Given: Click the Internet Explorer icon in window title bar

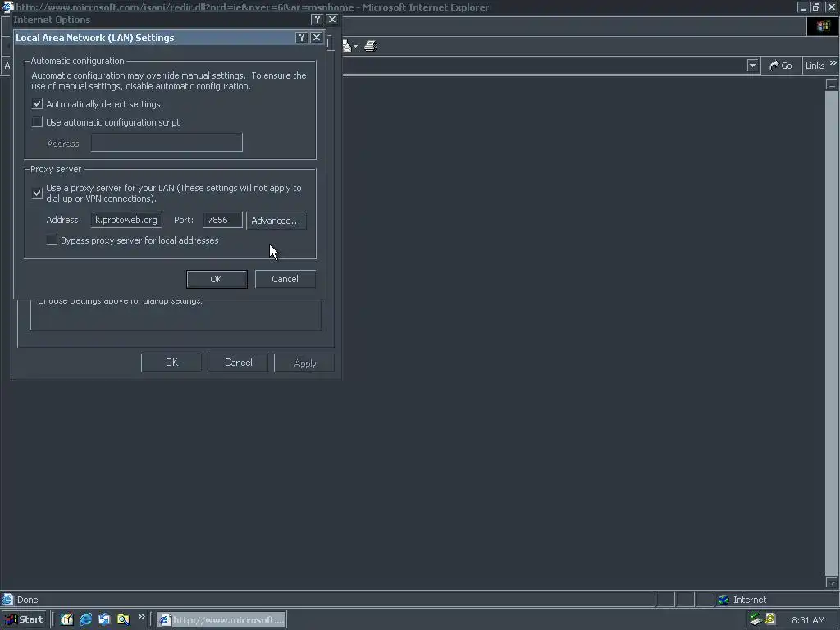Looking at the screenshot, I should (x=7, y=7).
